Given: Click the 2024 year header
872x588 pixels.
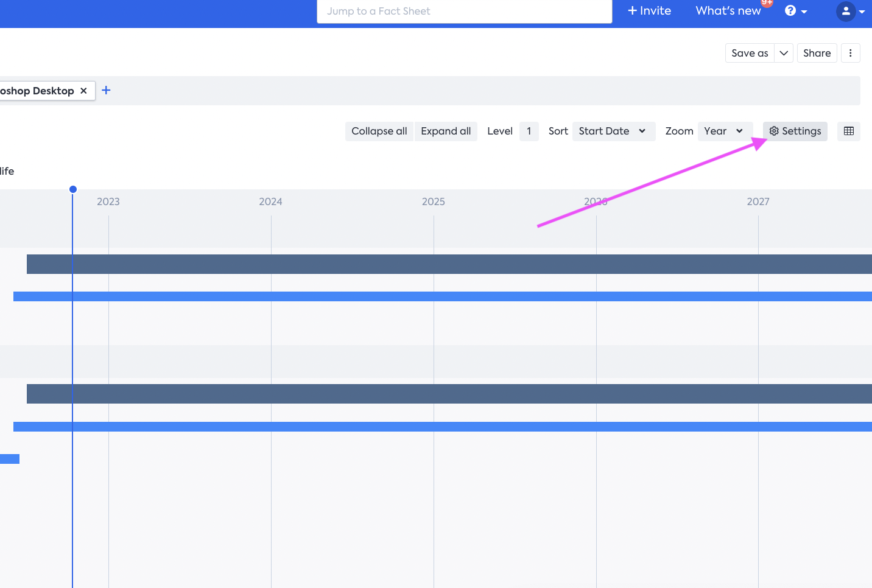Looking at the screenshot, I should 270,201.
